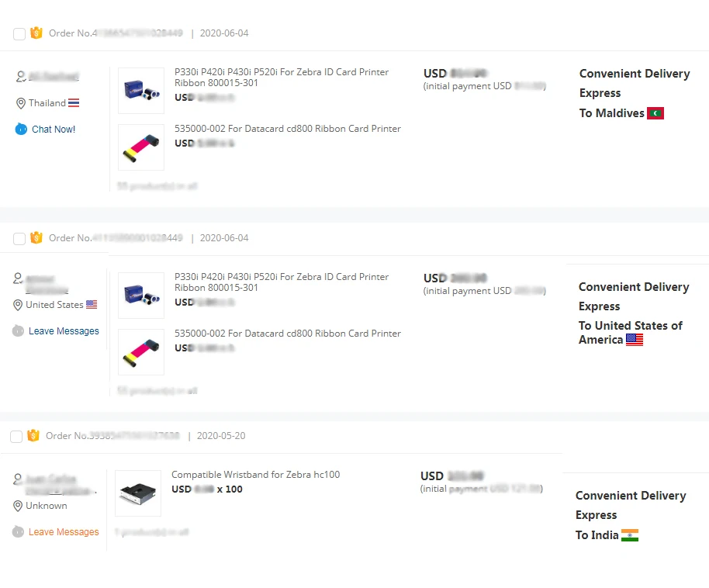
Task: Leave Messages for the United States buyer
Action: [64, 331]
